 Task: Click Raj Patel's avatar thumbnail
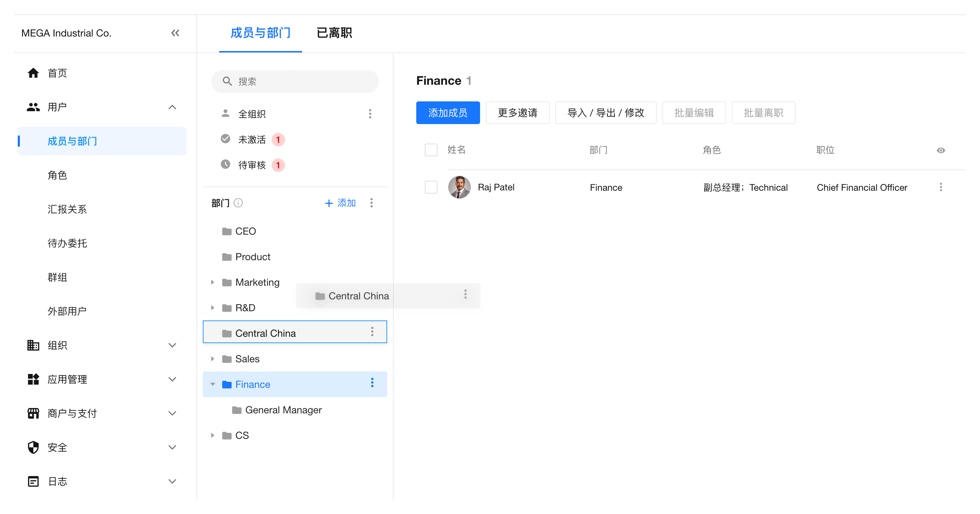(x=459, y=187)
